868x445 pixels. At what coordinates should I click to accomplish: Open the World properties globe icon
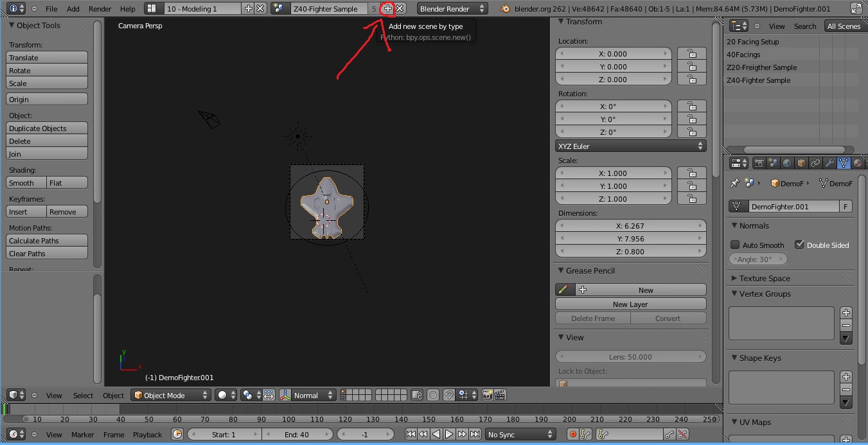coord(787,164)
